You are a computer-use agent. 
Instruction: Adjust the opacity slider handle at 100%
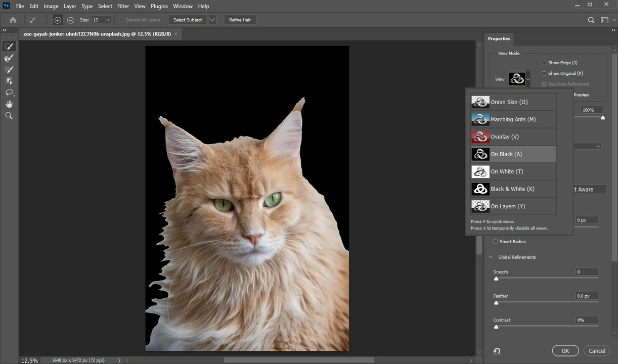coord(603,117)
